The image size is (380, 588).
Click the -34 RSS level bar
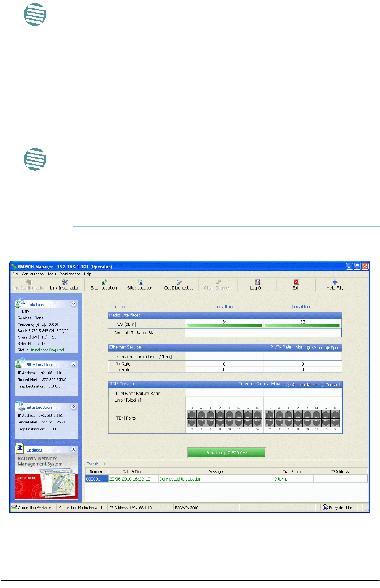(x=224, y=325)
